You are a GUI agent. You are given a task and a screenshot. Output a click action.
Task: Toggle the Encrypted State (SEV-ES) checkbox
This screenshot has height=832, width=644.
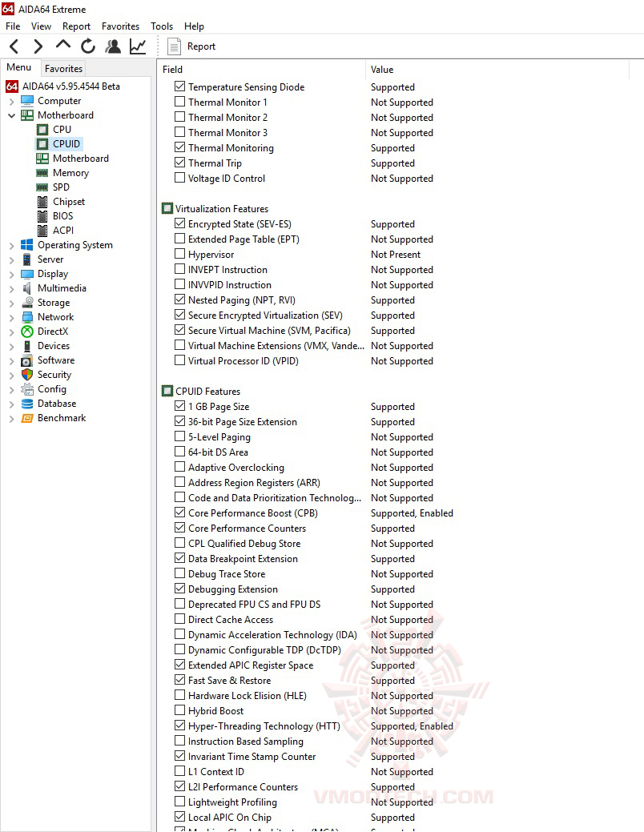pos(180,223)
